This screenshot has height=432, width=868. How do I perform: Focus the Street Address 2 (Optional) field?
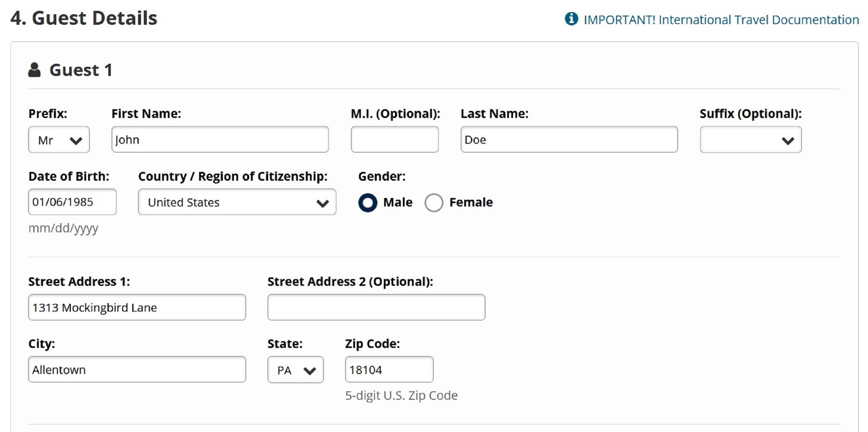point(376,307)
